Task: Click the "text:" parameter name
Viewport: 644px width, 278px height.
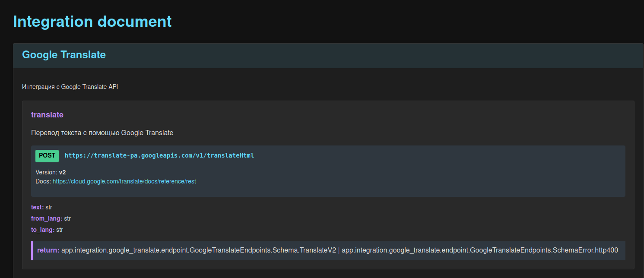Action: 37,208
